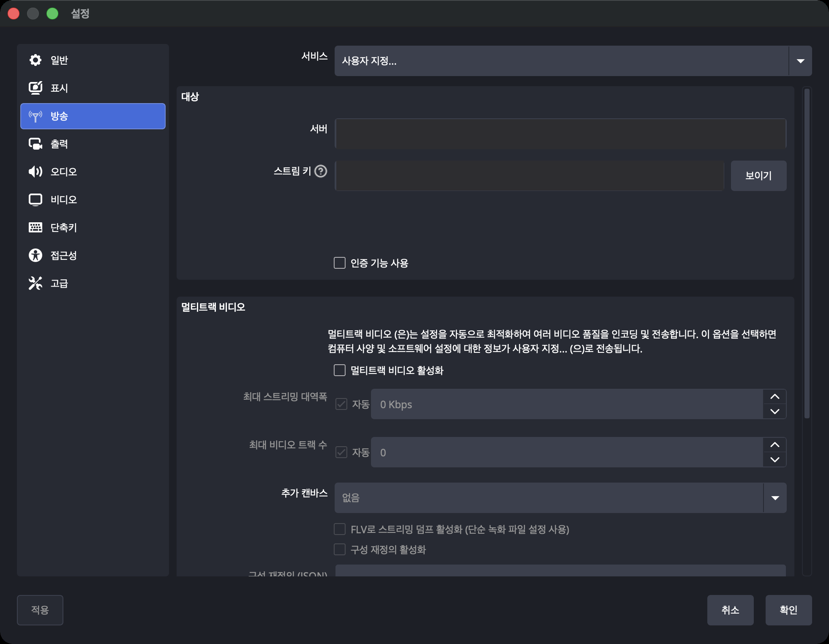Click the 적용 button
The image size is (829, 644).
tap(40, 610)
